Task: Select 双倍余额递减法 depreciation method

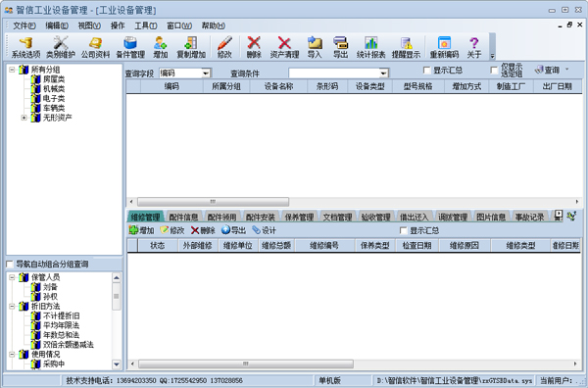Action: point(69,345)
